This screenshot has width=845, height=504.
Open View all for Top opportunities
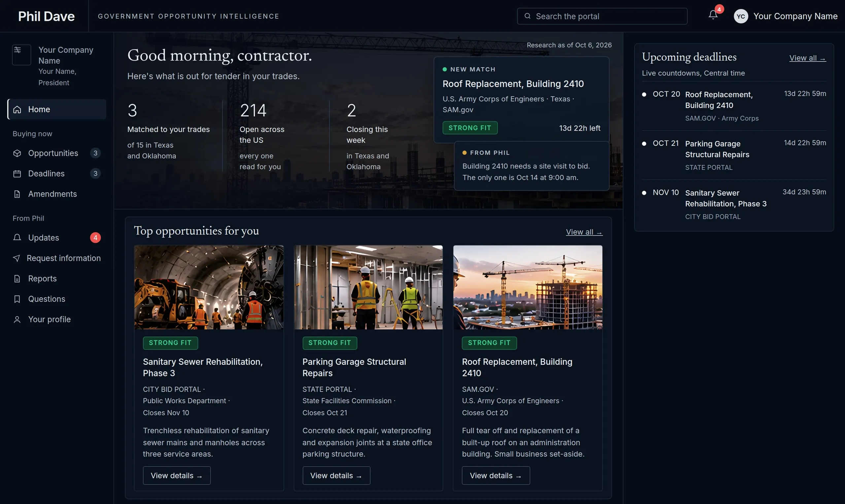coord(584,232)
